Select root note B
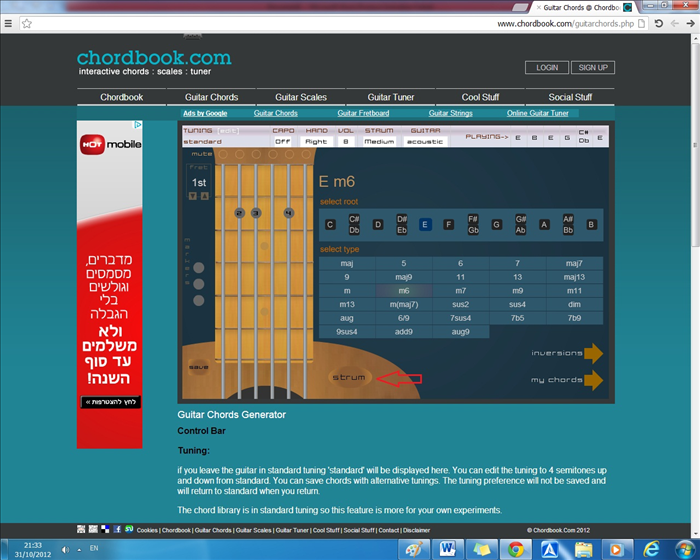 pyautogui.click(x=591, y=225)
